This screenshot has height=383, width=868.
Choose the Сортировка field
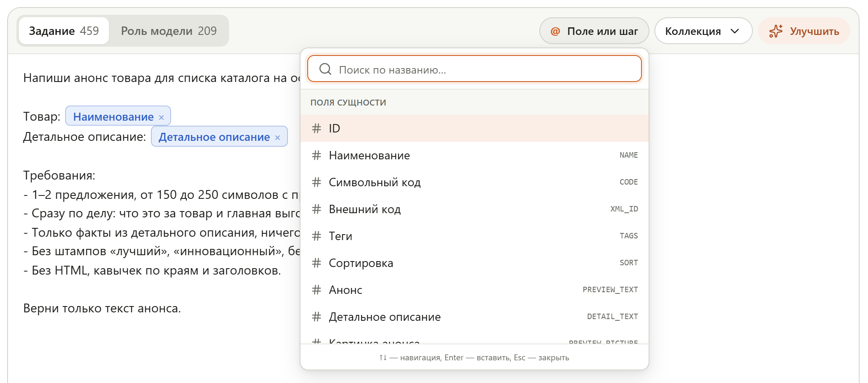tap(474, 263)
